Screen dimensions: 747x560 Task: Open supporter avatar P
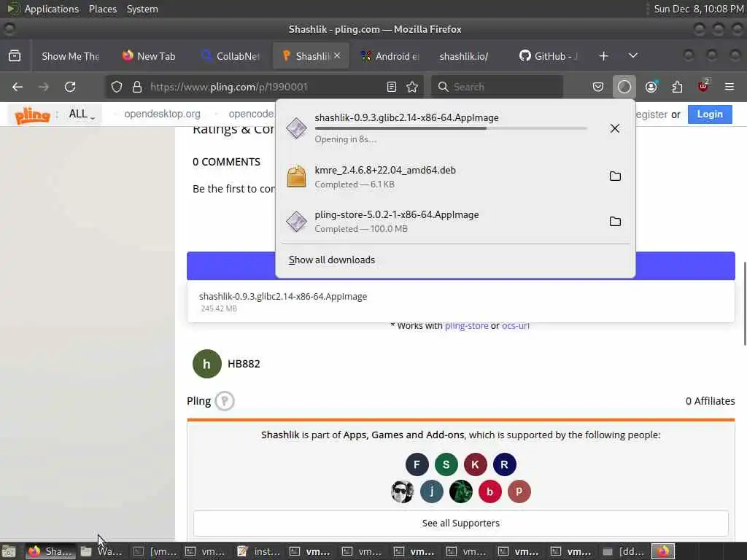click(x=519, y=491)
